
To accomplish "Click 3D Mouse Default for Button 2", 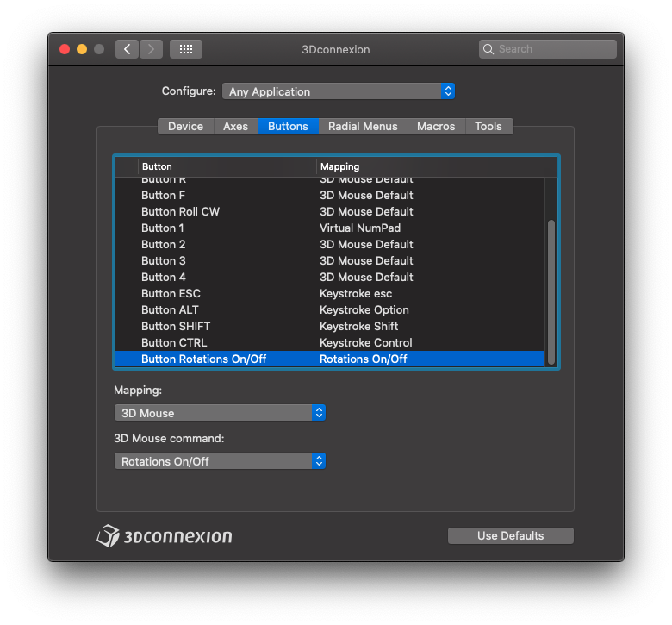I will (366, 245).
